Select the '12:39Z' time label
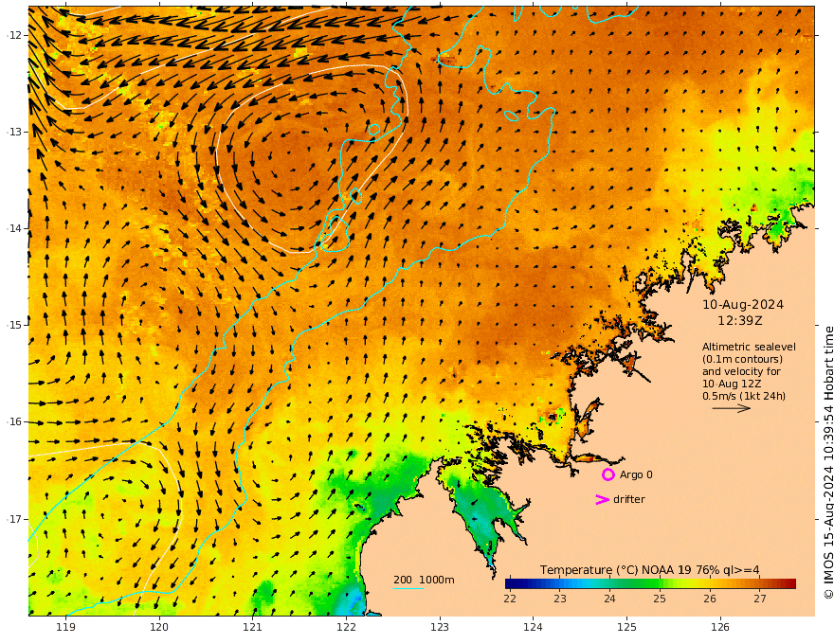 coord(740,321)
